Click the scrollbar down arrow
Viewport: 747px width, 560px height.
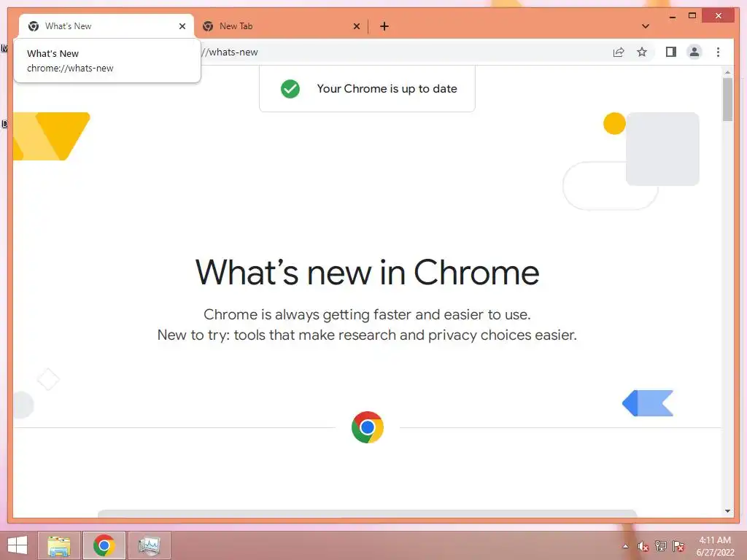pos(727,511)
